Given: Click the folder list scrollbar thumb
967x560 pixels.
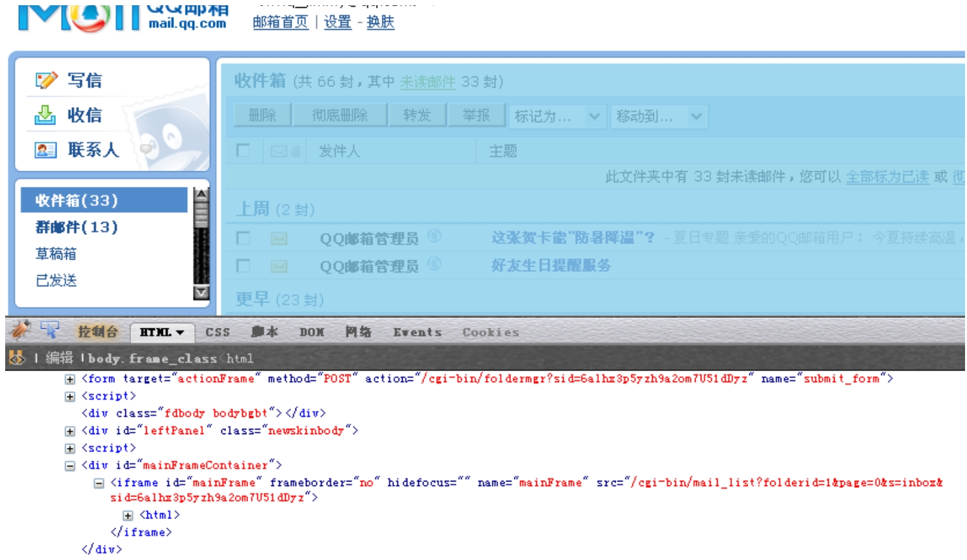Looking at the screenshot, I should [201, 214].
